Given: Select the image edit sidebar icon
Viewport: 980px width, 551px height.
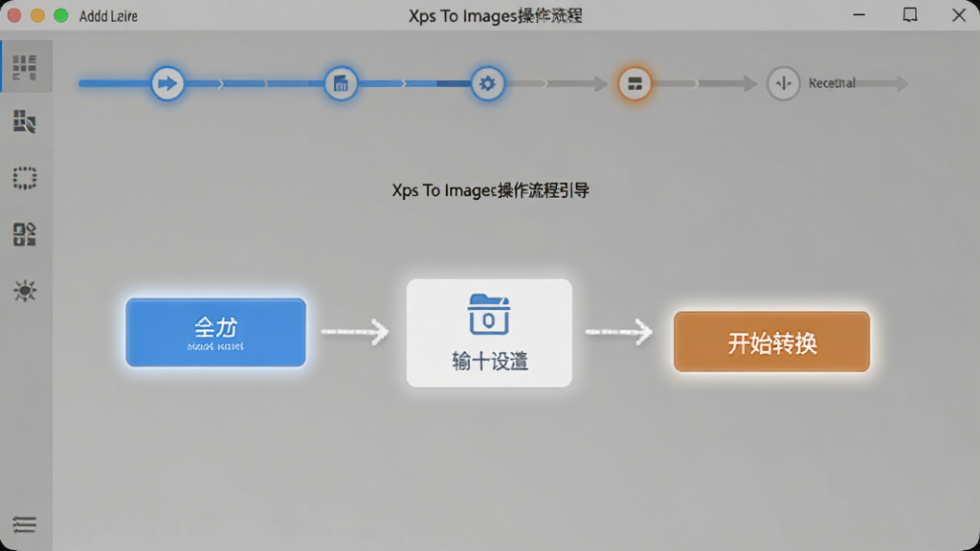Looking at the screenshot, I should (x=25, y=121).
